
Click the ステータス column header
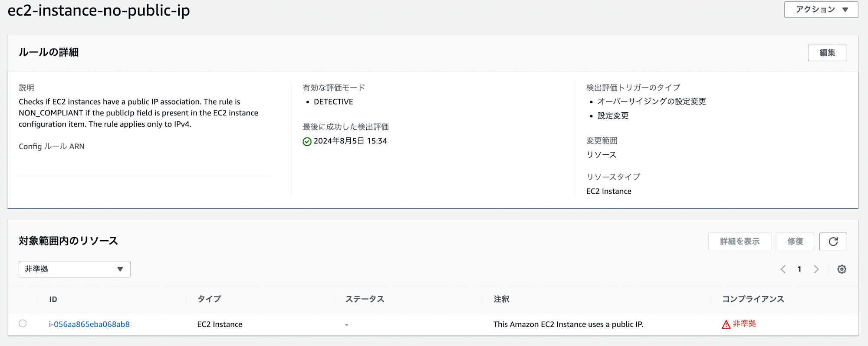(x=365, y=299)
